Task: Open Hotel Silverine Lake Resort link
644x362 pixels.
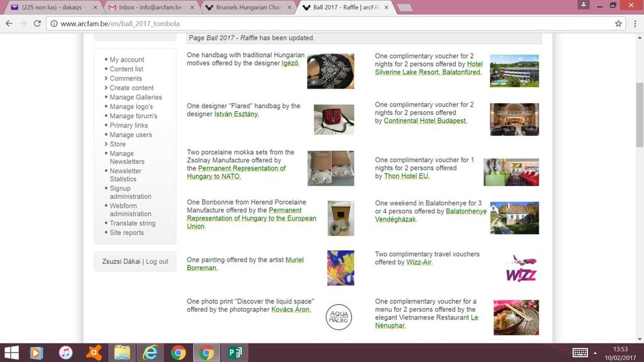Action: (x=428, y=68)
